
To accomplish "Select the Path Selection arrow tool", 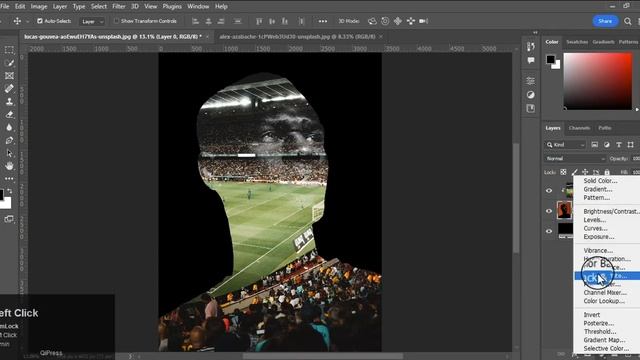I will click(9, 153).
